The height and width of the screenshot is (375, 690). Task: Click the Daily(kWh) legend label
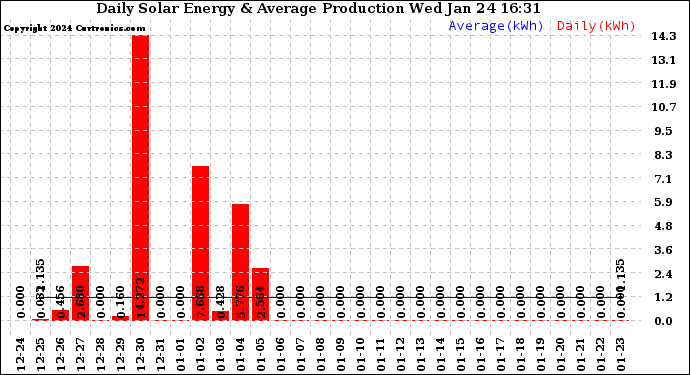pyautogui.click(x=596, y=26)
